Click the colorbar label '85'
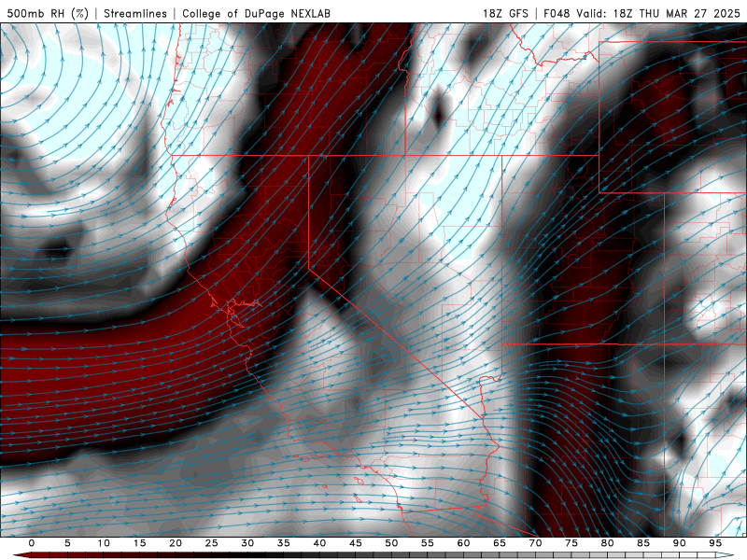 [x=643, y=543]
